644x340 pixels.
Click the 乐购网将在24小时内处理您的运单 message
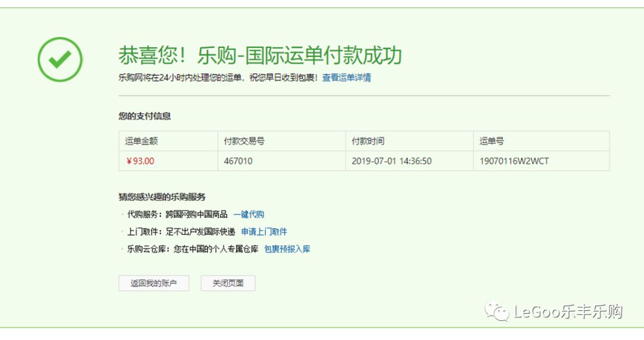pyautogui.click(x=218, y=78)
